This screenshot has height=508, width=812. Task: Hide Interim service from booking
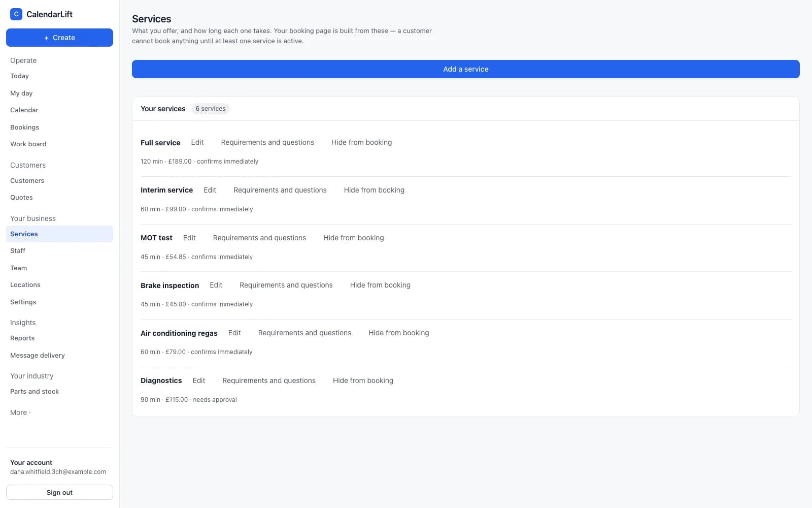374,190
